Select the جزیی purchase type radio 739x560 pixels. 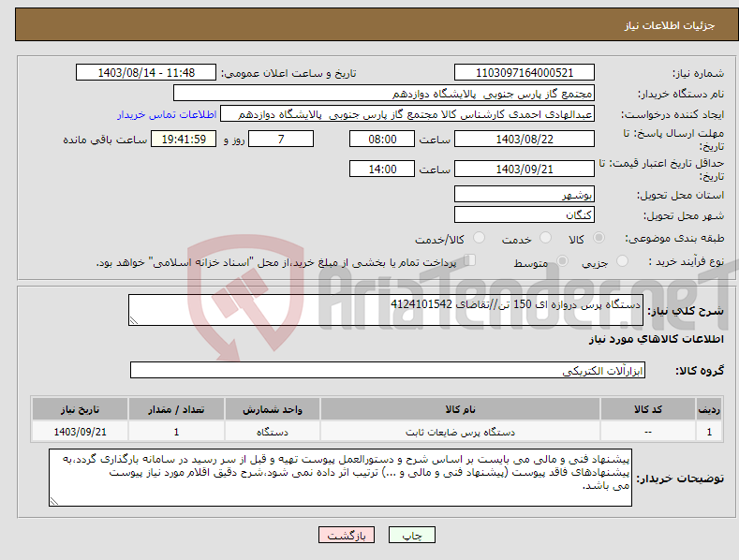point(622,260)
